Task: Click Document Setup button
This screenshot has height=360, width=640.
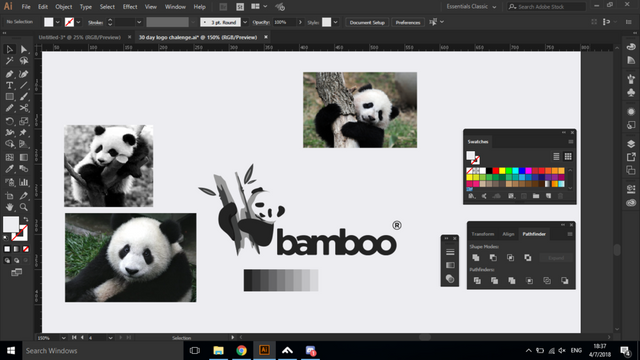Action: (367, 22)
